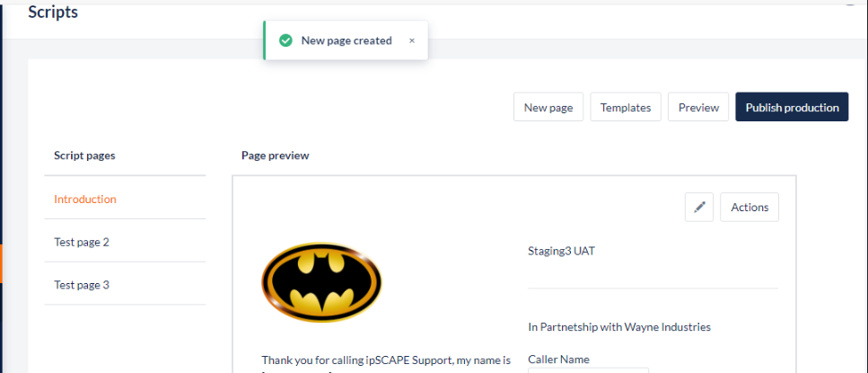Click the Script pages column header
This screenshot has height=373, width=868.
[84, 155]
